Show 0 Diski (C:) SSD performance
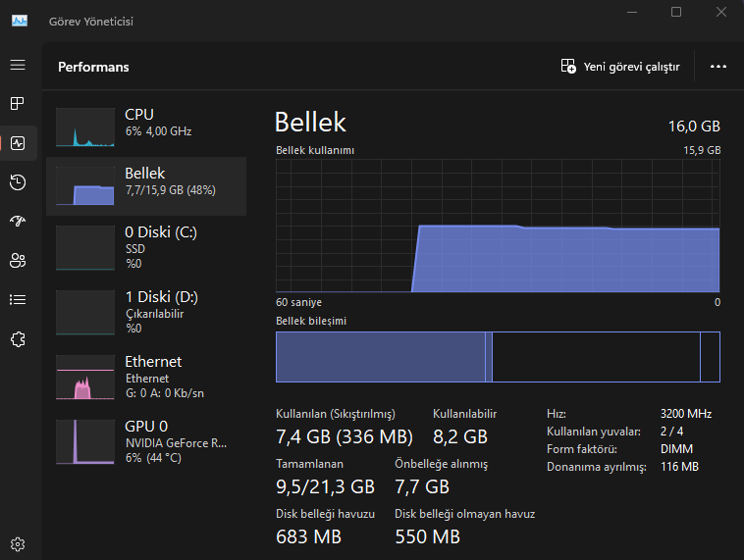The image size is (744, 560). (146, 247)
